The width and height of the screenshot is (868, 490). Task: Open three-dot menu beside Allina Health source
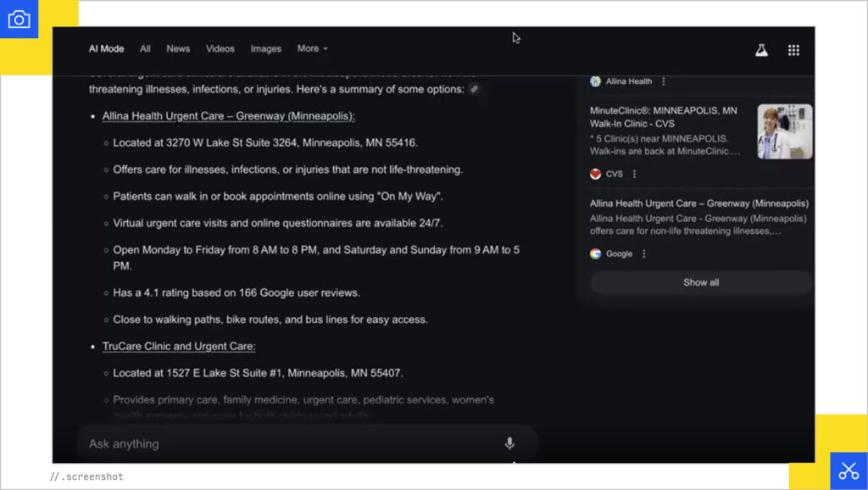pyautogui.click(x=663, y=81)
